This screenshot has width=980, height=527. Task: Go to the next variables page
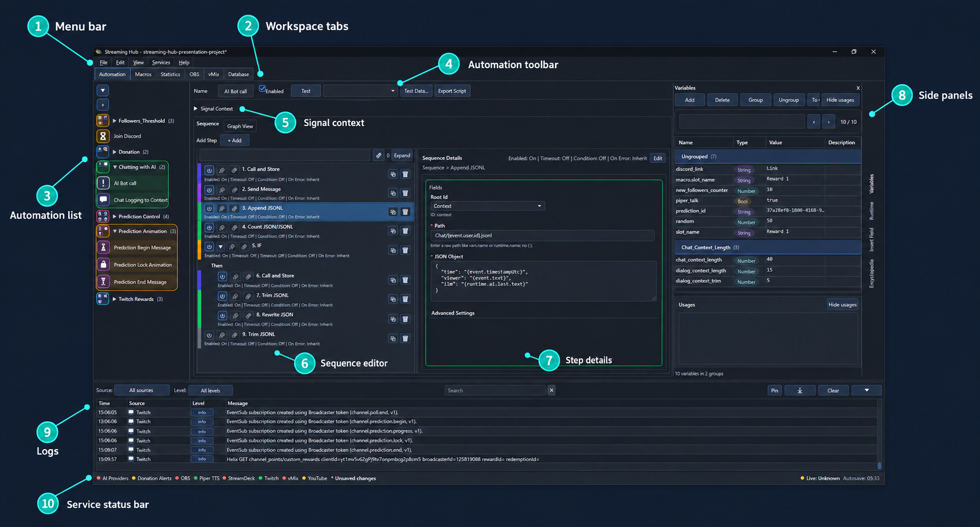(829, 121)
